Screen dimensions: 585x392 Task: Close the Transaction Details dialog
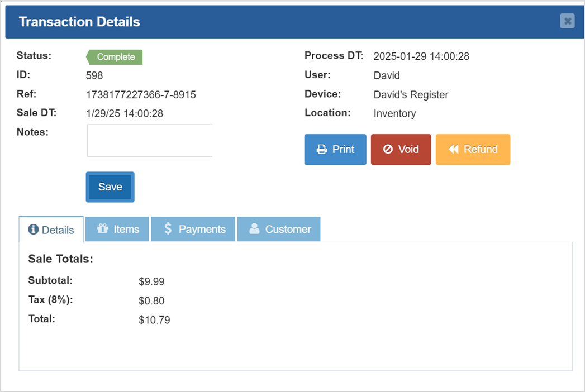coord(567,21)
